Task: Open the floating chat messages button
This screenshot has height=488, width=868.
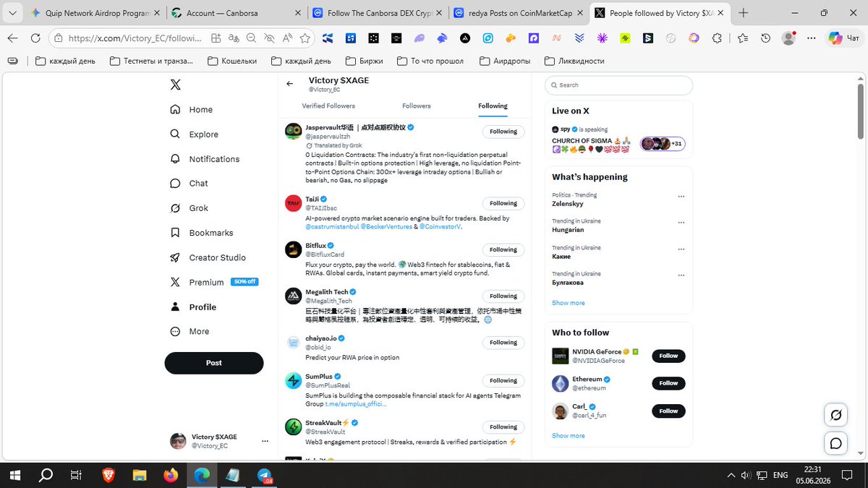Action: [836, 443]
